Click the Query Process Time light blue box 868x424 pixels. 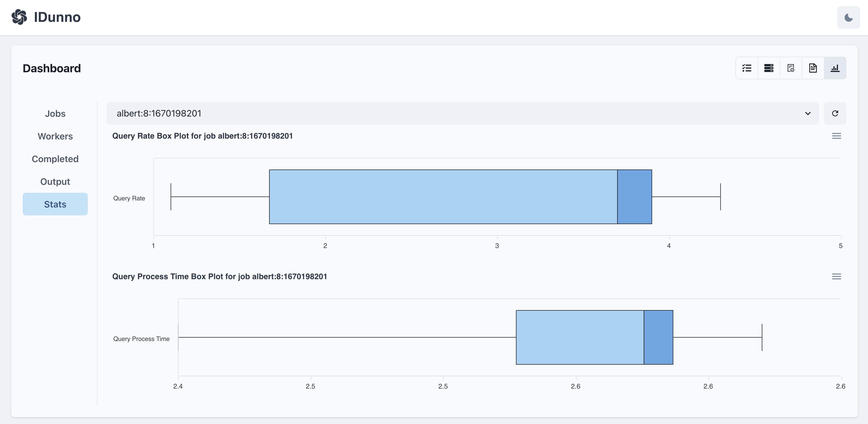pos(580,337)
